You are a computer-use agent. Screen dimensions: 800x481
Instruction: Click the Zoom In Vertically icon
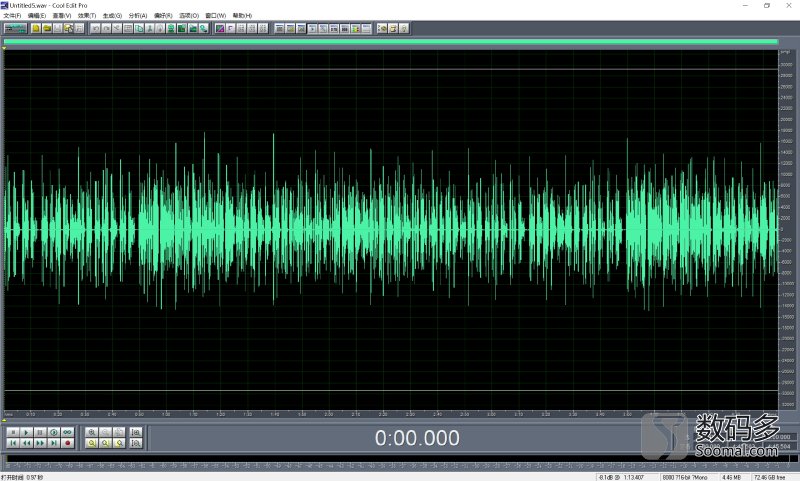click(137, 432)
